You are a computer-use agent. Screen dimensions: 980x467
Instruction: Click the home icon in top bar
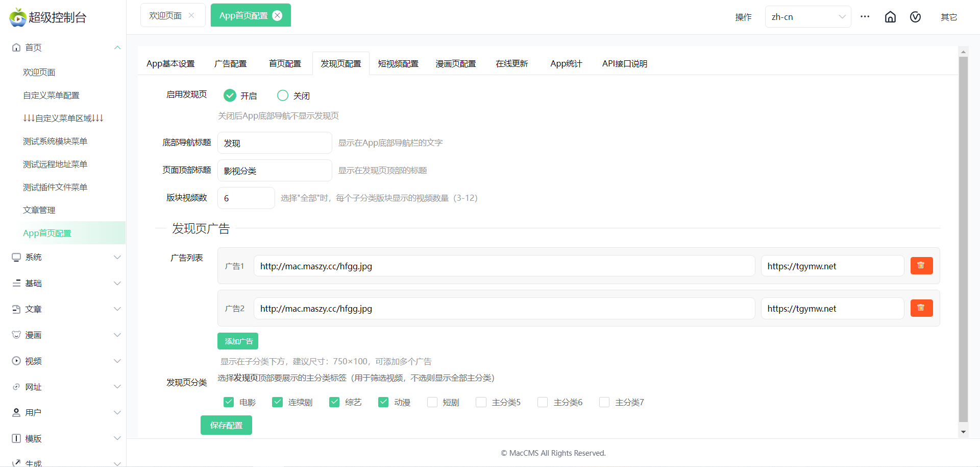click(890, 17)
